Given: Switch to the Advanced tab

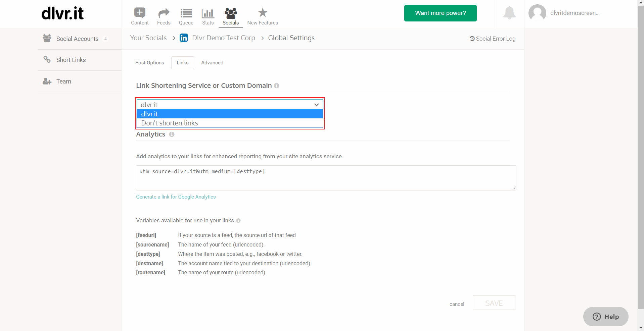Looking at the screenshot, I should [x=212, y=63].
